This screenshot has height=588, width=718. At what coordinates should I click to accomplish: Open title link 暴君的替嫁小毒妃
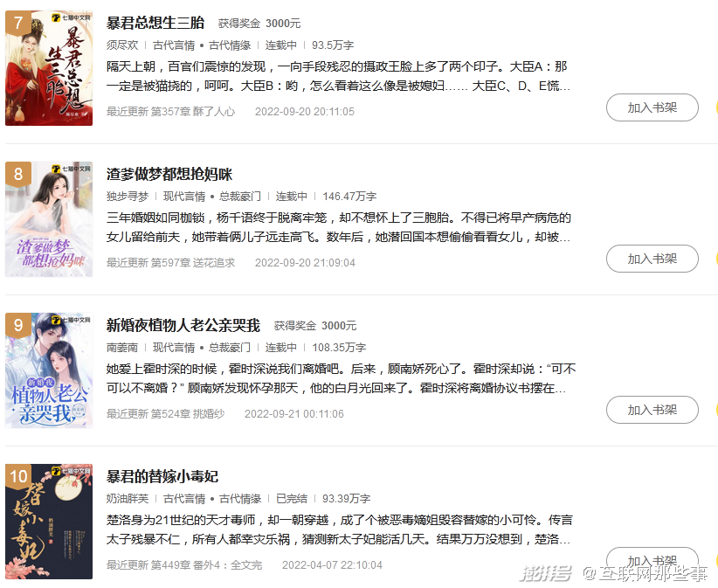click(162, 476)
